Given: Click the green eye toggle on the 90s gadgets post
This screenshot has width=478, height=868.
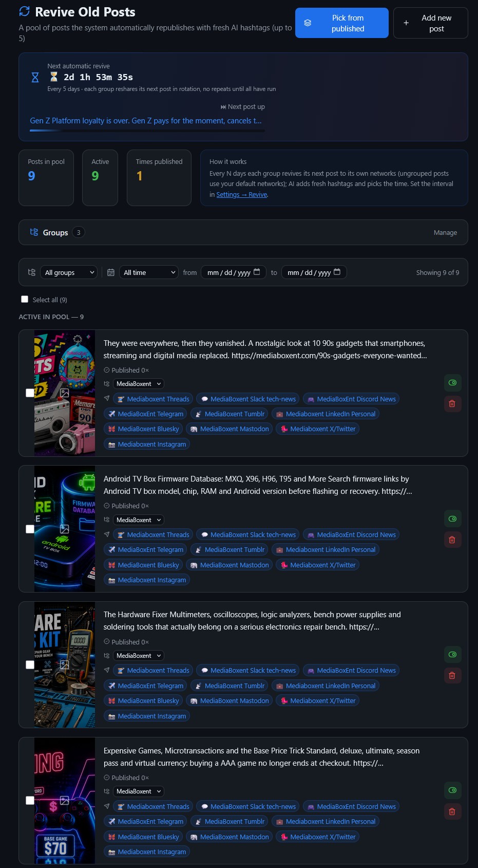Looking at the screenshot, I should point(452,383).
